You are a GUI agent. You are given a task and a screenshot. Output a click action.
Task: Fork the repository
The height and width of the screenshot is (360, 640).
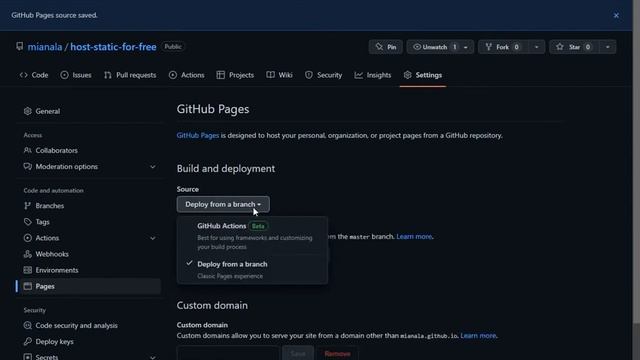(x=503, y=47)
